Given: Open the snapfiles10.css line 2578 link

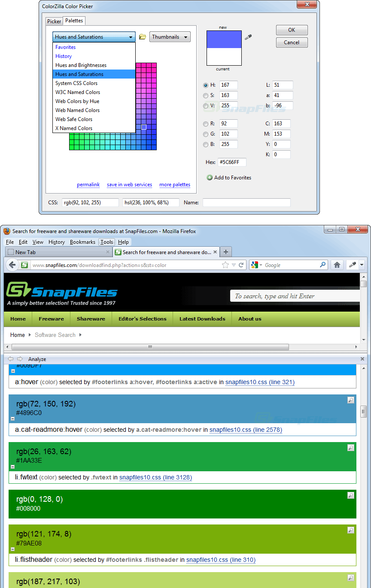Looking at the screenshot, I should [246, 430].
